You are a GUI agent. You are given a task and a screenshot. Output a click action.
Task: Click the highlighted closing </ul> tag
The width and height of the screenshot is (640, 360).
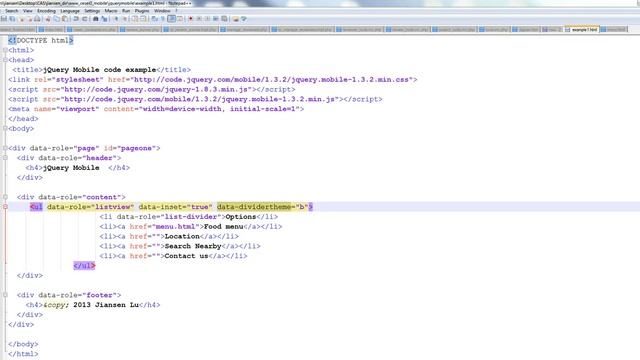tap(84, 266)
